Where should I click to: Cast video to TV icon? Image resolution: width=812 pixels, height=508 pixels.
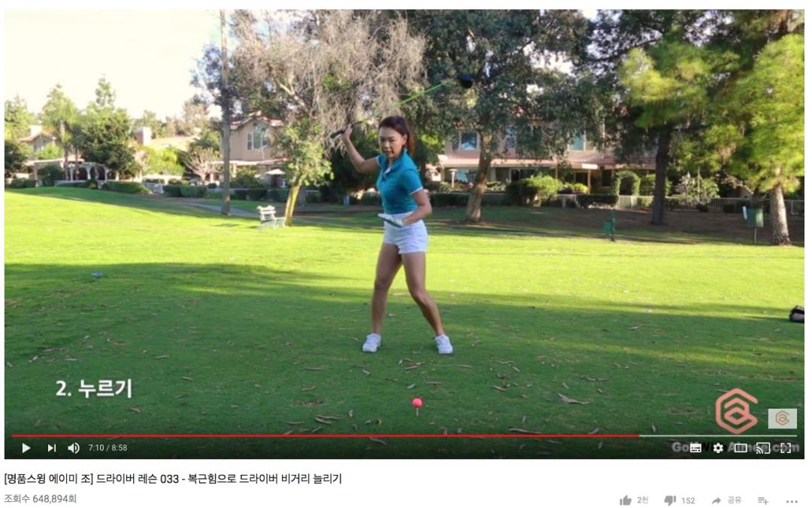coord(763,449)
